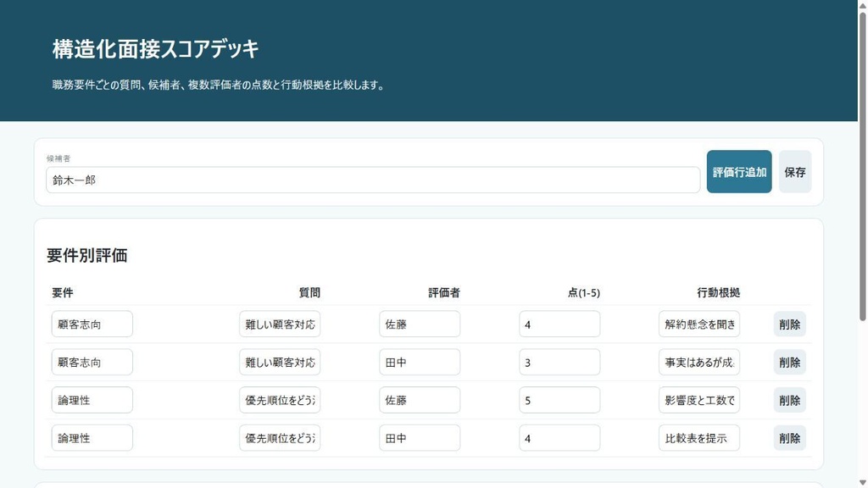Click the 質問 column header
The width and height of the screenshot is (868, 488).
[309, 292]
